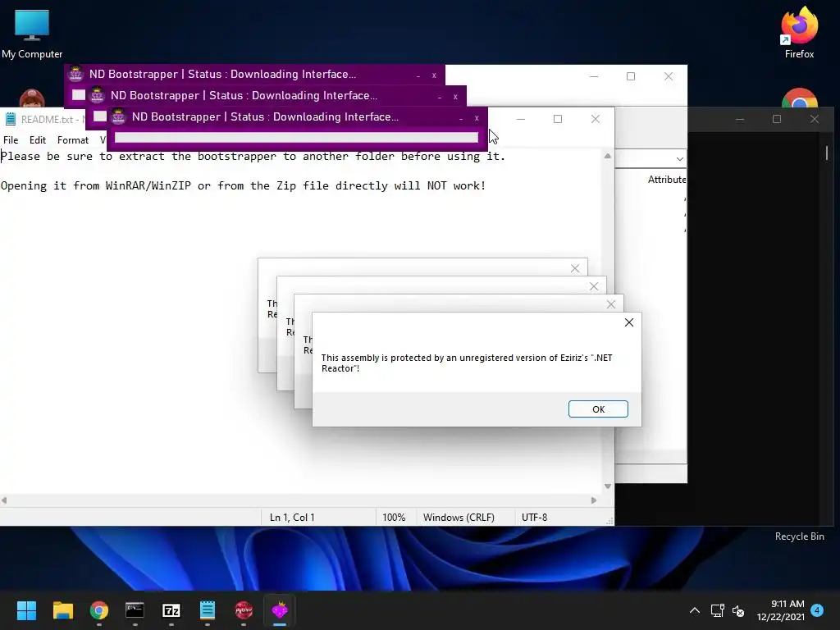840x630 pixels.
Task: Open the Windows Start menu
Action: (x=26, y=610)
